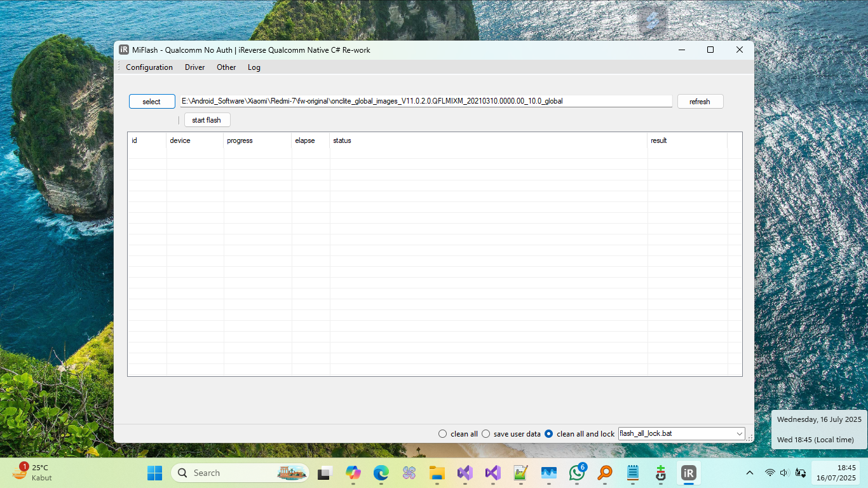868x488 pixels.
Task: Open the Log menu
Action: tap(254, 67)
